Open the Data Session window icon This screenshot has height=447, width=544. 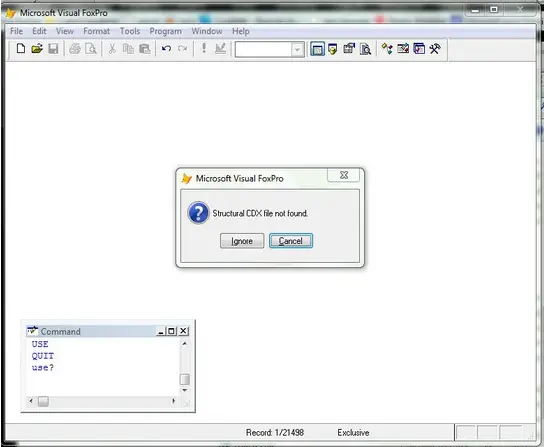tap(333, 49)
